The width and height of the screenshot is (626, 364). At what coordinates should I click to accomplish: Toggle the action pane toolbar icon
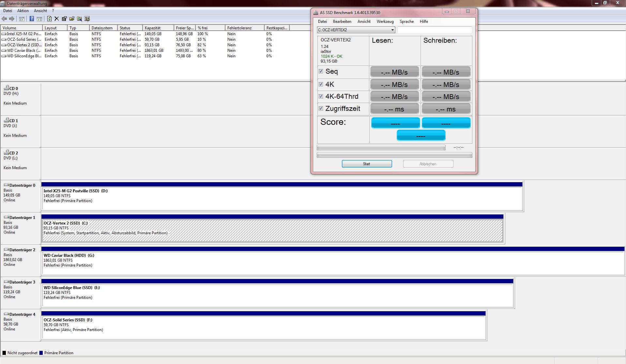[x=39, y=19]
